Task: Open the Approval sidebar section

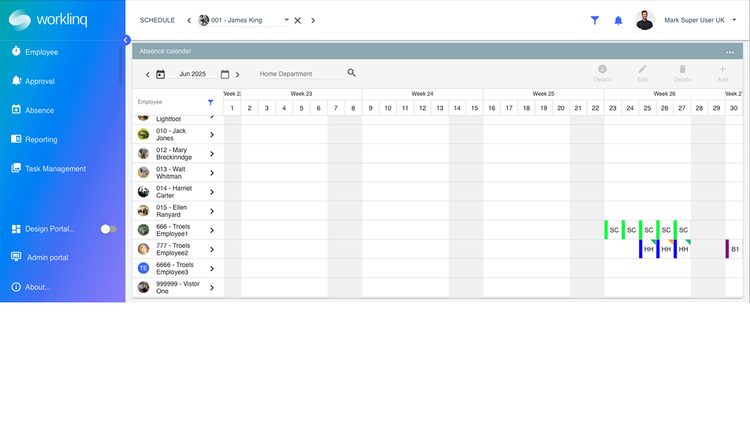Action: click(x=33, y=81)
